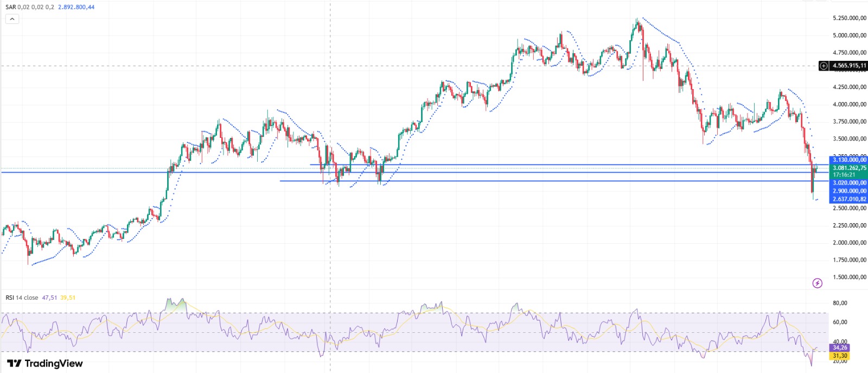This screenshot has height=373, width=868.
Task: Click the 2.900.000,00 blue price tag
Action: (849, 191)
